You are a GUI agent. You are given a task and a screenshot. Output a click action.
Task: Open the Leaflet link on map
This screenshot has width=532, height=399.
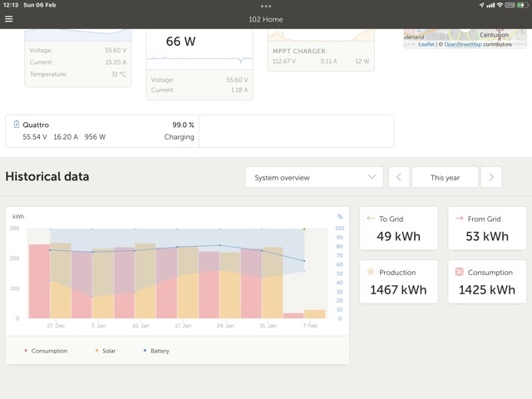(426, 44)
